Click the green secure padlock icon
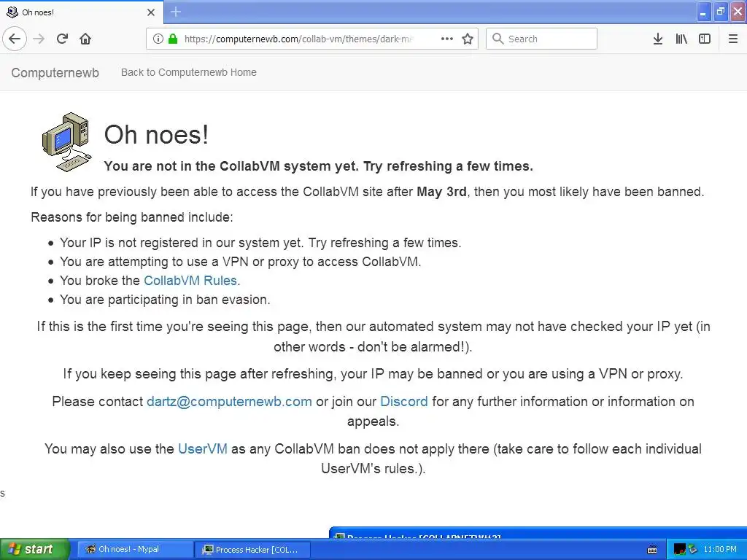This screenshot has width=747, height=560. tap(173, 39)
